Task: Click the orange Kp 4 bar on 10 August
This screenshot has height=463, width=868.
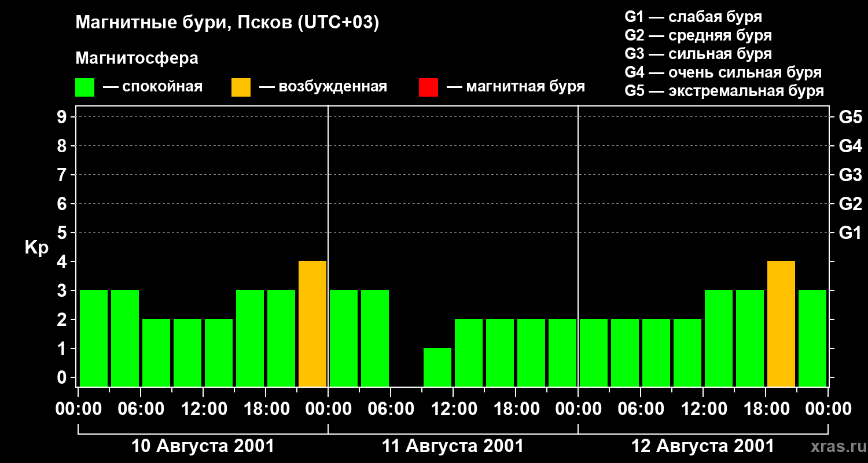Action: tap(312, 324)
